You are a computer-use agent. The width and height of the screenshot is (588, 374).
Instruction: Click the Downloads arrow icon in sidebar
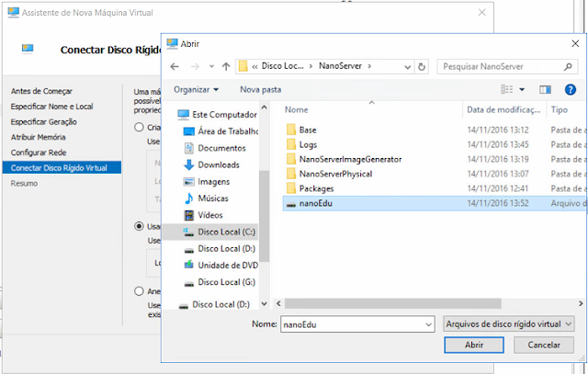[x=188, y=164]
